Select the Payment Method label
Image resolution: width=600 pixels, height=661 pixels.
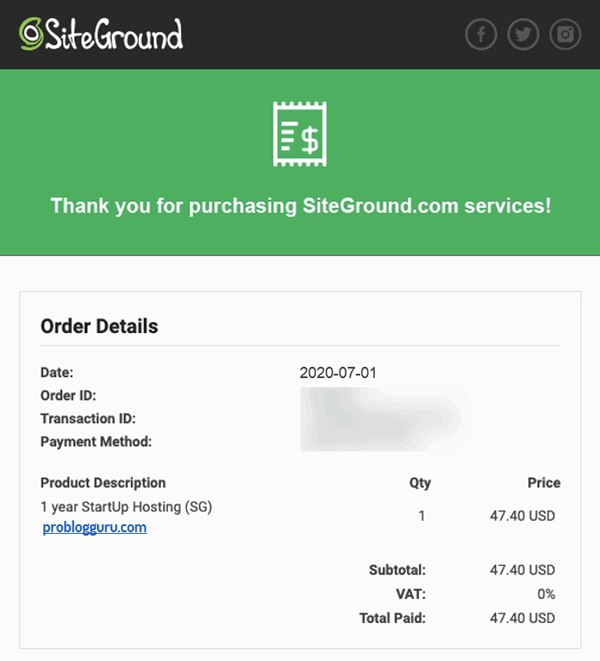pos(96,442)
